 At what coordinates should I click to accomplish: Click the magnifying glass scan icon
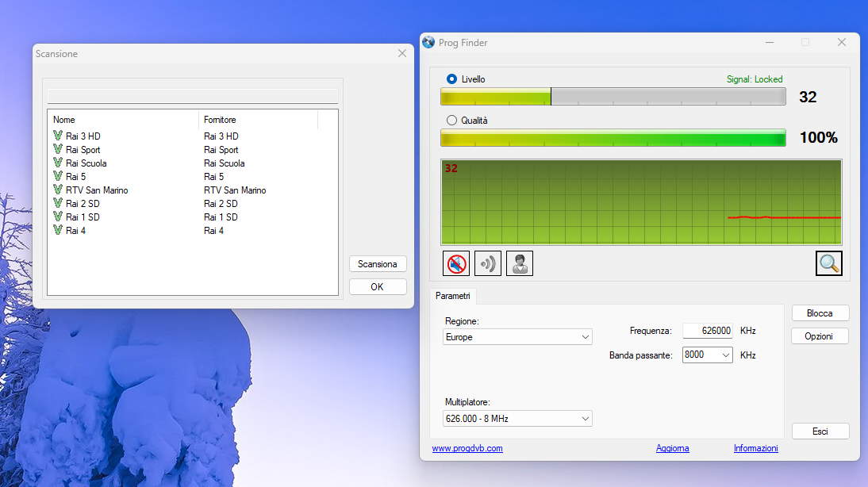828,263
